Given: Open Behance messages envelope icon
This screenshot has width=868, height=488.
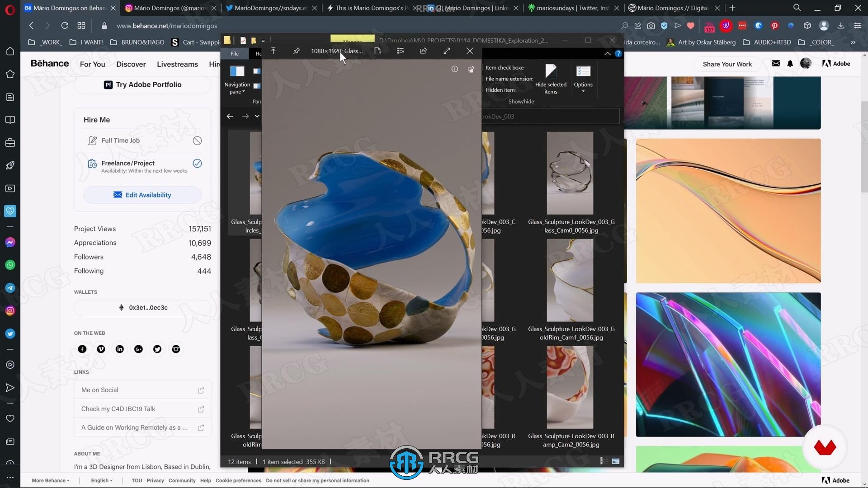Looking at the screenshot, I should point(776,64).
